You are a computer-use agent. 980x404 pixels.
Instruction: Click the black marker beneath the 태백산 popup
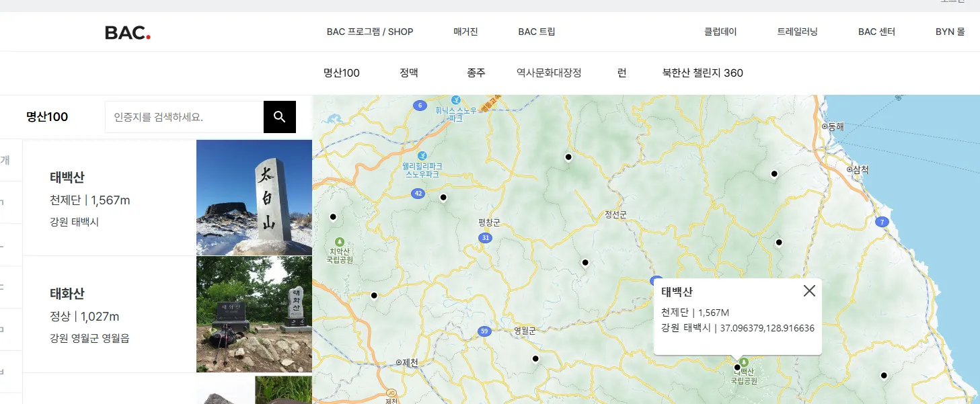(737, 367)
